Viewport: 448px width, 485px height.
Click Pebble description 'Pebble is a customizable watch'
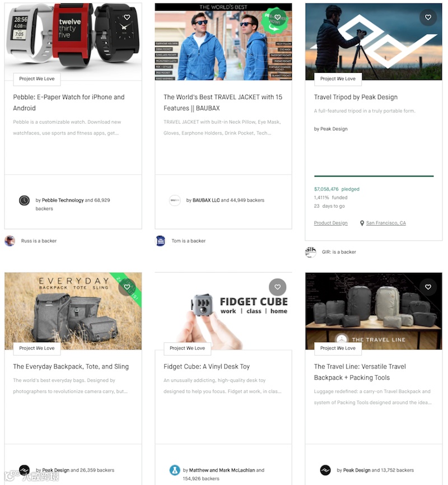[x=67, y=128]
